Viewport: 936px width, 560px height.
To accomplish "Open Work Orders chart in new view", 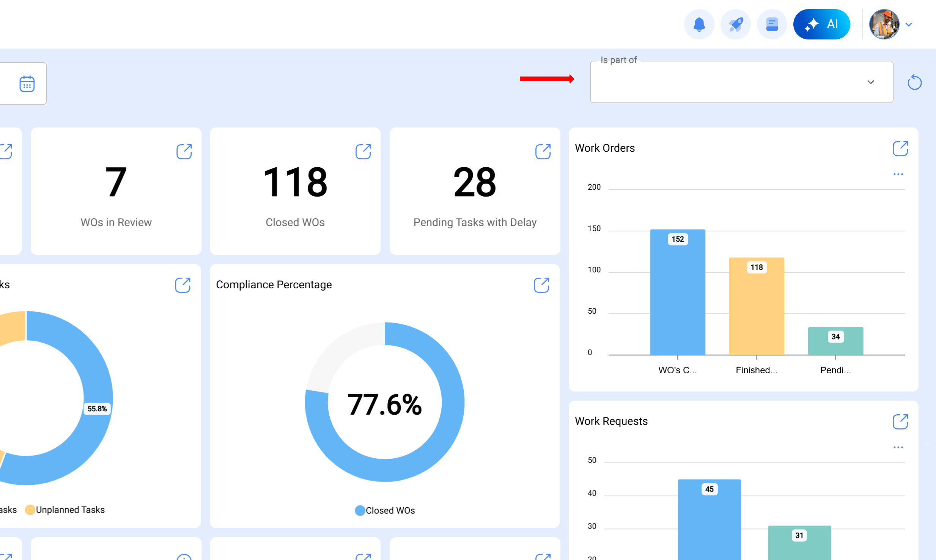I will point(900,148).
